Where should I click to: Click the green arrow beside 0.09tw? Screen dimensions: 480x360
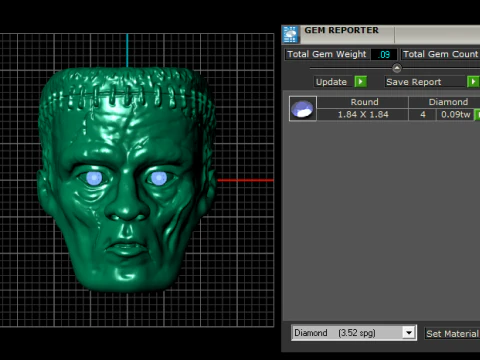[477, 115]
